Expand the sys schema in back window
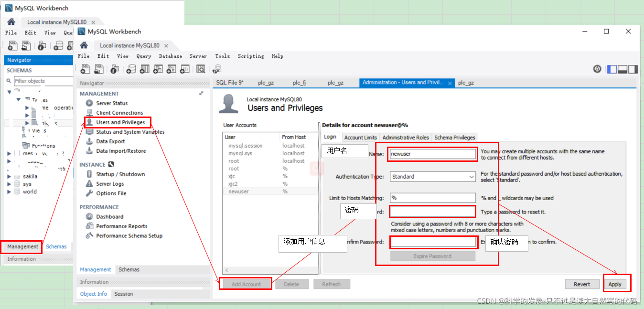Screen dimensions: 644x309 (x=10, y=184)
